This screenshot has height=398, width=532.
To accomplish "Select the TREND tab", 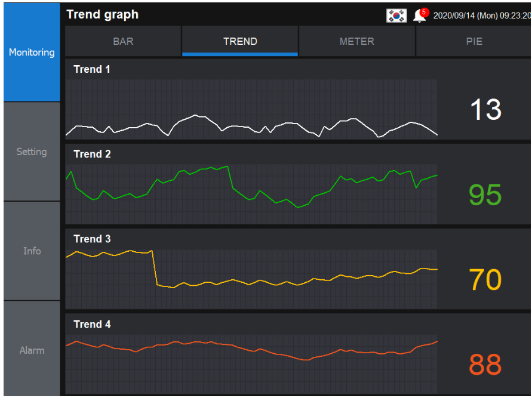I will click(239, 41).
